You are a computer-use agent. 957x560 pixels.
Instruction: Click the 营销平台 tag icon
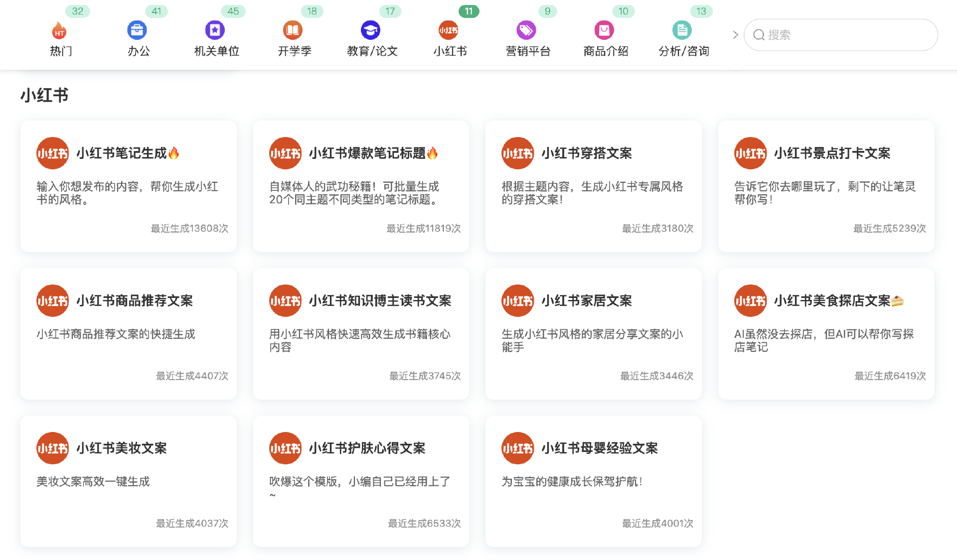(526, 30)
